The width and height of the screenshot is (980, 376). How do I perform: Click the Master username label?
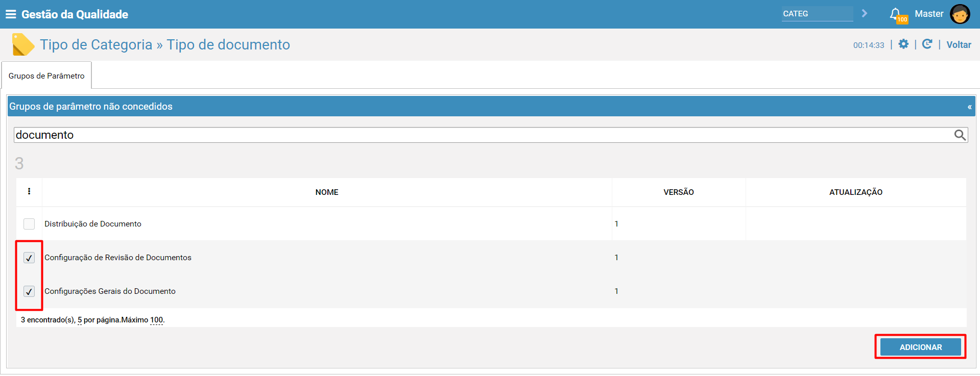[929, 14]
